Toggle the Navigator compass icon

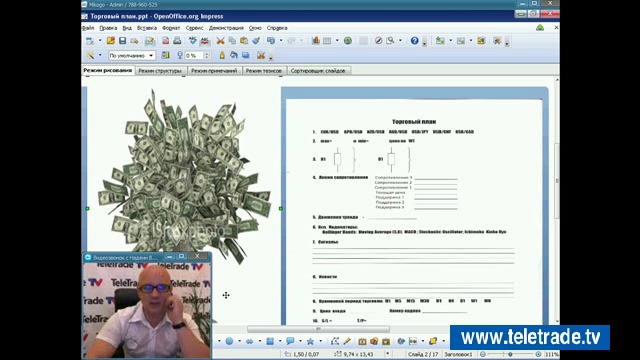(378, 40)
